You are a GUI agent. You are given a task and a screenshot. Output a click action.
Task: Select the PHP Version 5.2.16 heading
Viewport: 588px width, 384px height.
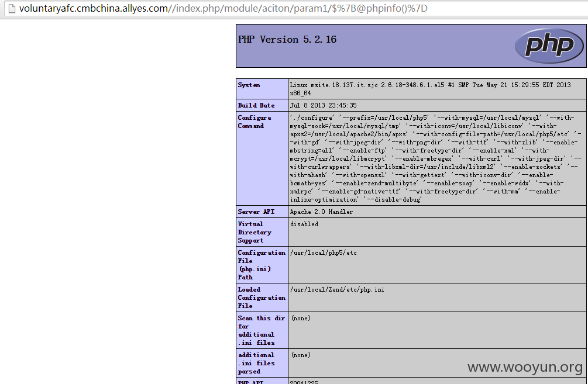(x=287, y=39)
